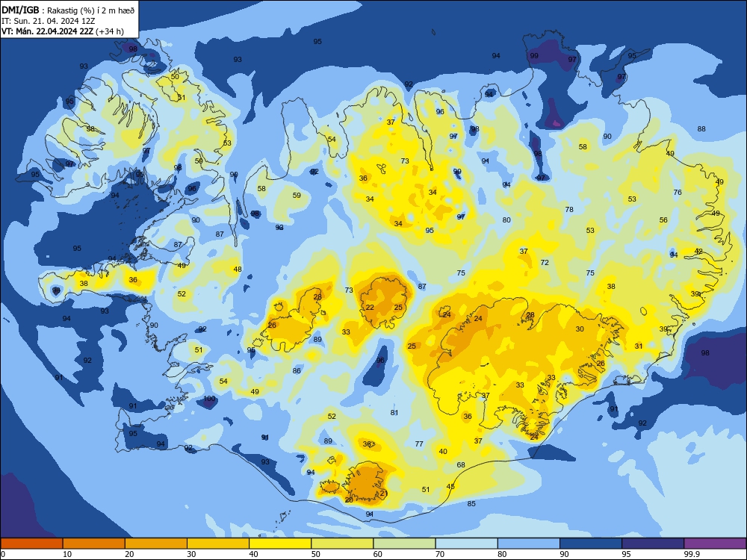Image resolution: width=747 pixels, height=560 pixels.
Task: Click the '22' humidity value on the glacier
Action: click(370, 307)
